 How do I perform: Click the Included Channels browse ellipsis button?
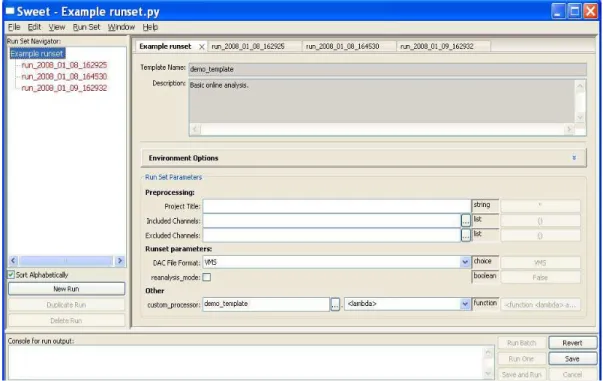tap(466, 221)
